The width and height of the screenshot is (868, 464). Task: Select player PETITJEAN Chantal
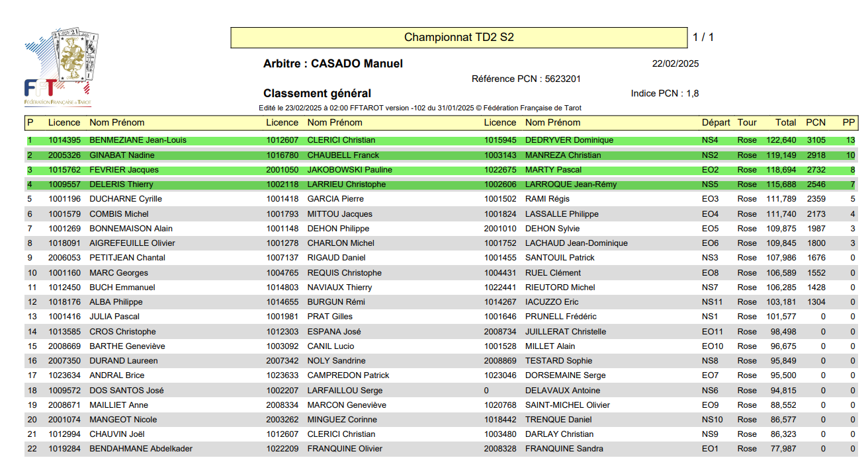point(128,258)
